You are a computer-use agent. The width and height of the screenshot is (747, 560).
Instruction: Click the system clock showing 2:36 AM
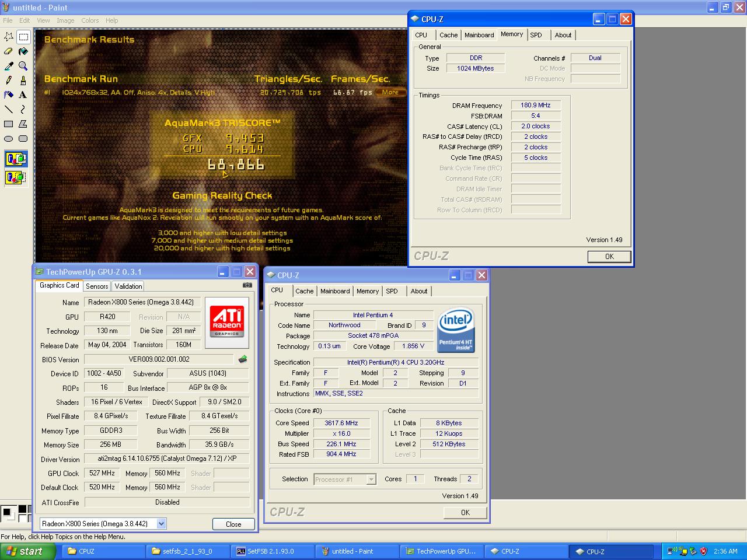[725, 551]
